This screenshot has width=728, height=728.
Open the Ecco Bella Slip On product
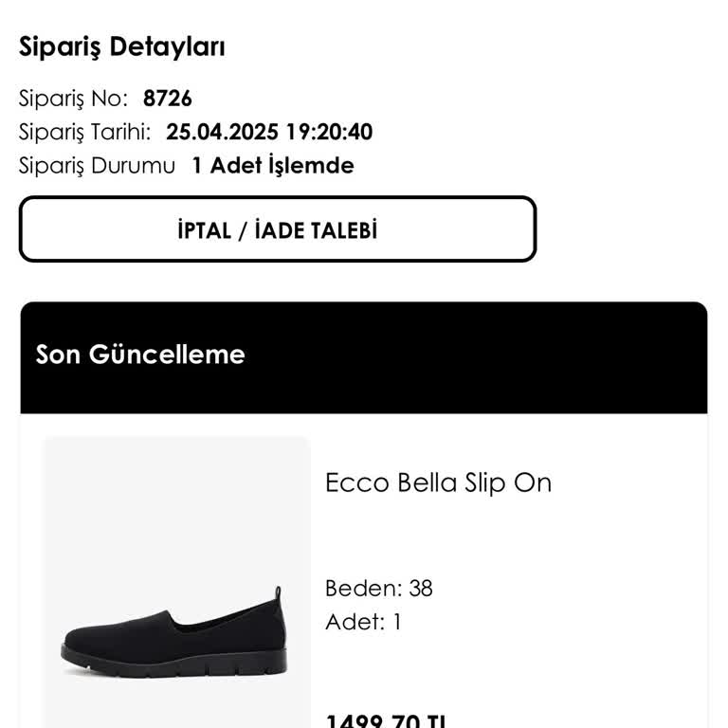(438, 482)
